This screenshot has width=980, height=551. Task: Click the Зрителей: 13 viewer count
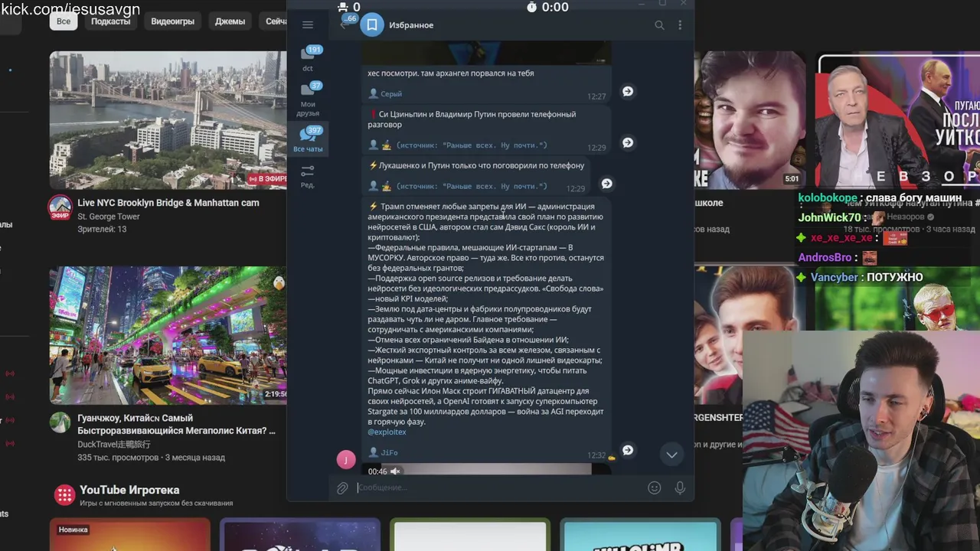tap(102, 229)
